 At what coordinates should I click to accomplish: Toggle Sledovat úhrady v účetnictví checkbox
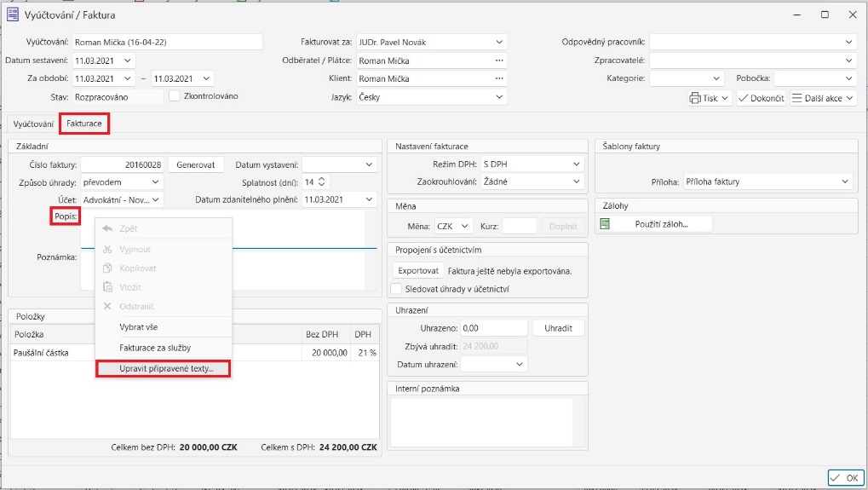[395, 290]
